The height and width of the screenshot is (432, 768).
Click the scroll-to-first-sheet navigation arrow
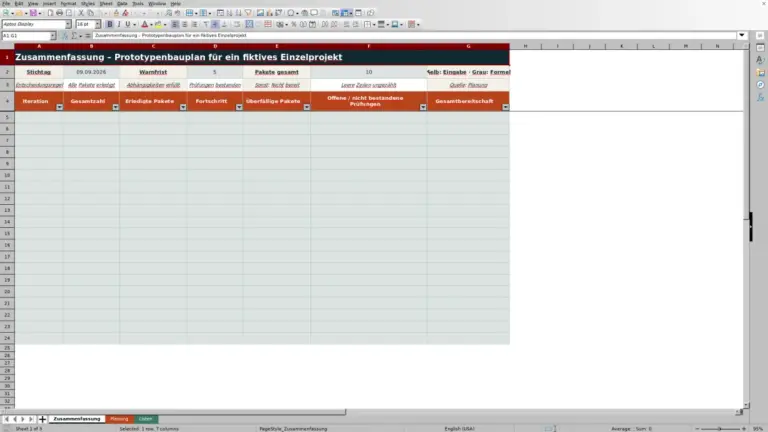6,419
